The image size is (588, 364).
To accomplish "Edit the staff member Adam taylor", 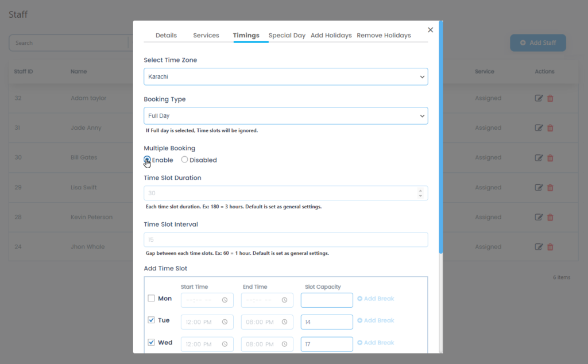I will [x=538, y=98].
